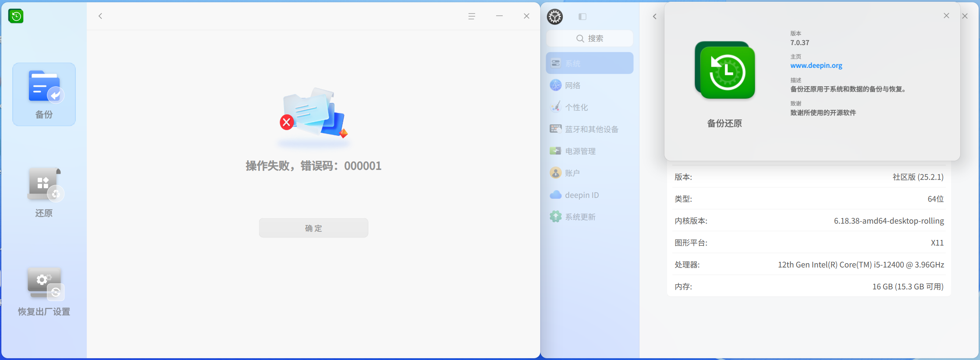Click the X11 graphics platform value
The height and width of the screenshot is (360, 980).
click(937, 243)
